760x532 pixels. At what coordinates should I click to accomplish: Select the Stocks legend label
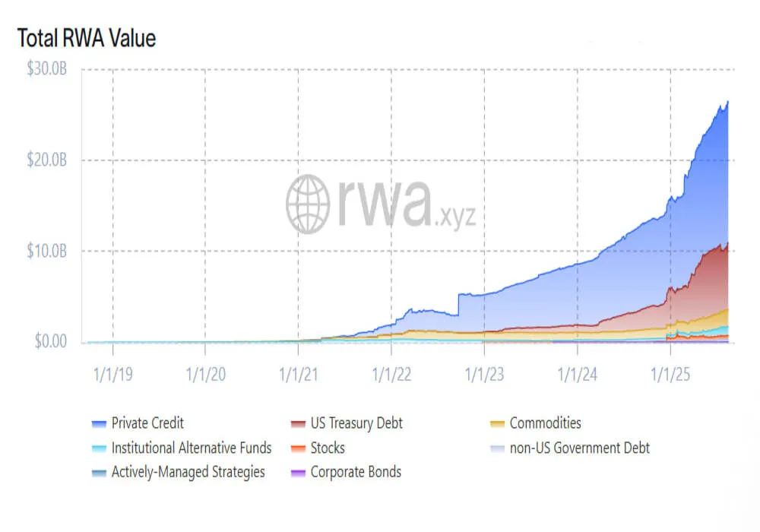click(x=328, y=448)
